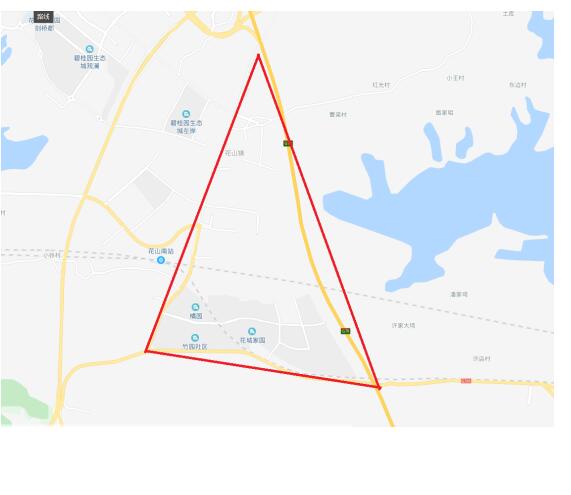The height and width of the screenshot is (495, 571).
Task: Click the dark tag in top-left corner
Action: coord(43,17)
